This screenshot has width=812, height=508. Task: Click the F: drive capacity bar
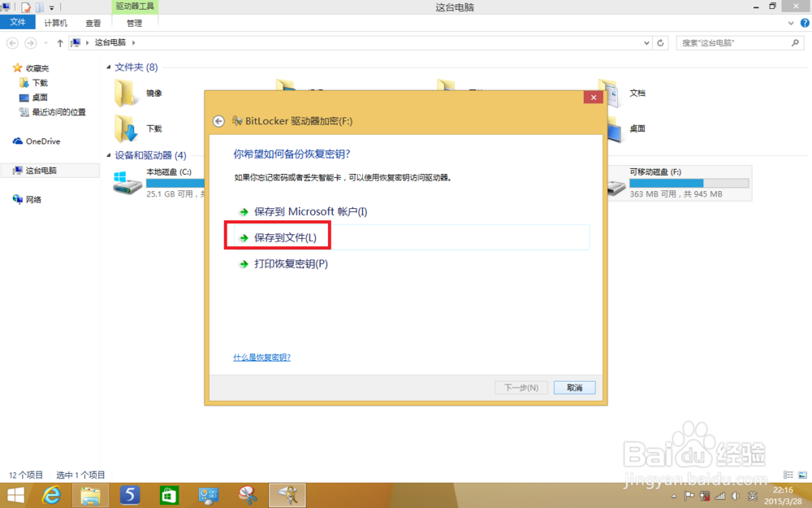pyautogui.click(x=689, y=183)
